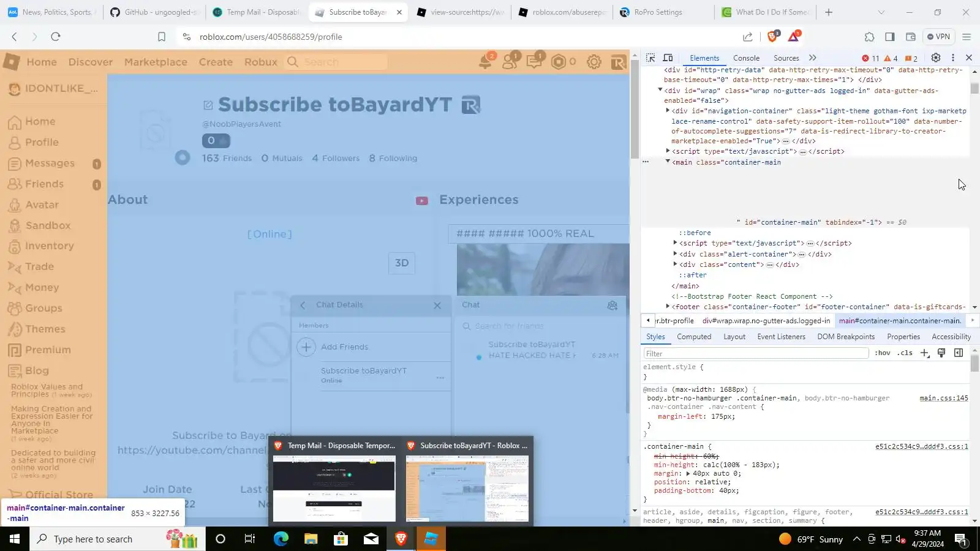Activate the DevTools inspect element picker
Screen dimensions: 980x551
click(650, 58)
